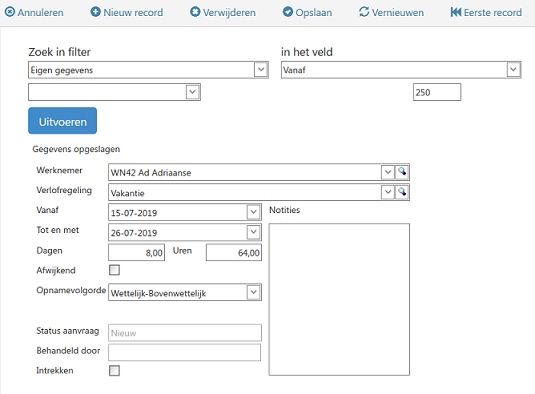Go to the Eerste record
Viewport: 535px width, 394px height.
pyautogui.click(x=493, y=13)
